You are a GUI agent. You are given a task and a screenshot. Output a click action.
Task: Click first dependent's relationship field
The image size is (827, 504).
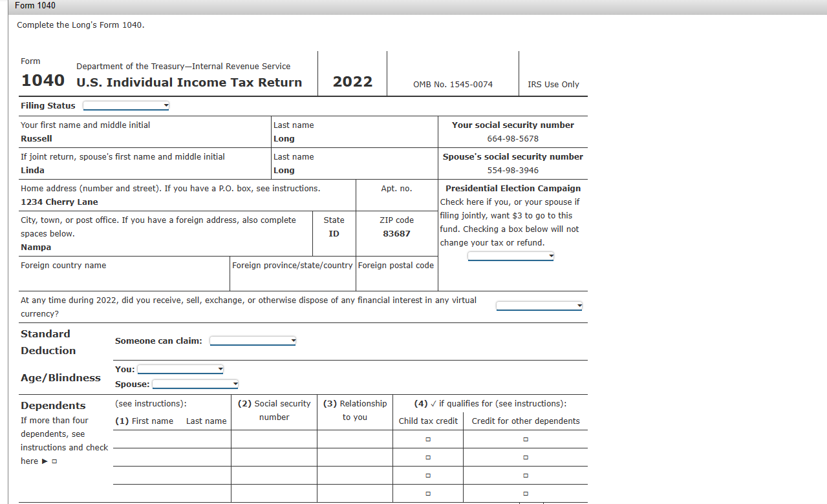(355, 439)
